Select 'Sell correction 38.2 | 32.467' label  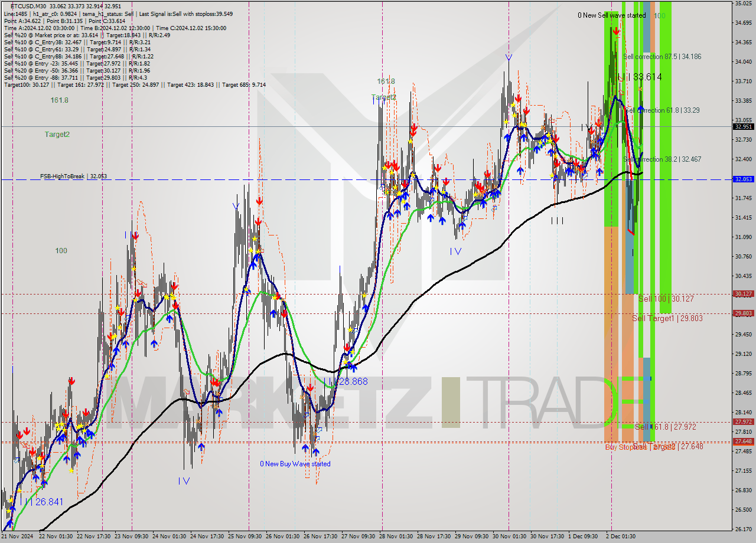coord(662,159)
